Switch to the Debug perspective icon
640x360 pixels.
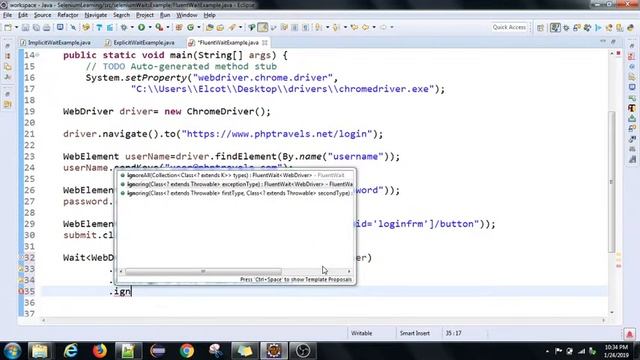[x=566, y=28]
